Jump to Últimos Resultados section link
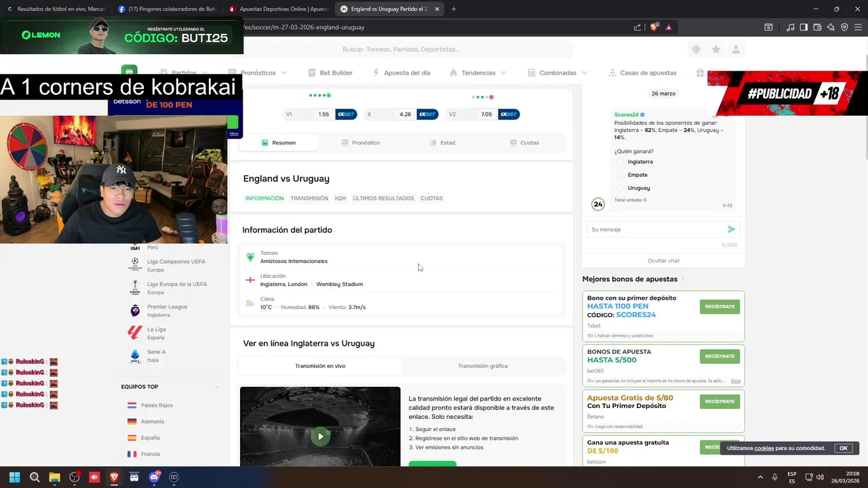868x488 pixels. pos(383,199)
